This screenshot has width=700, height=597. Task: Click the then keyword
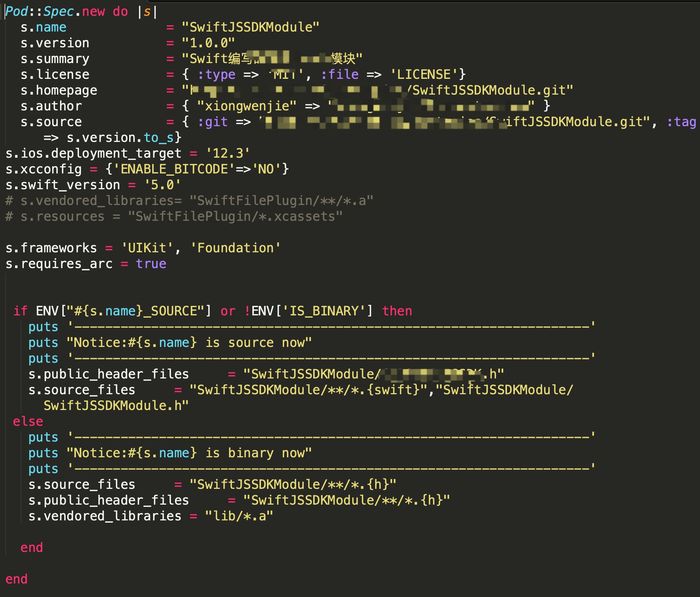(x=397, y=311)
